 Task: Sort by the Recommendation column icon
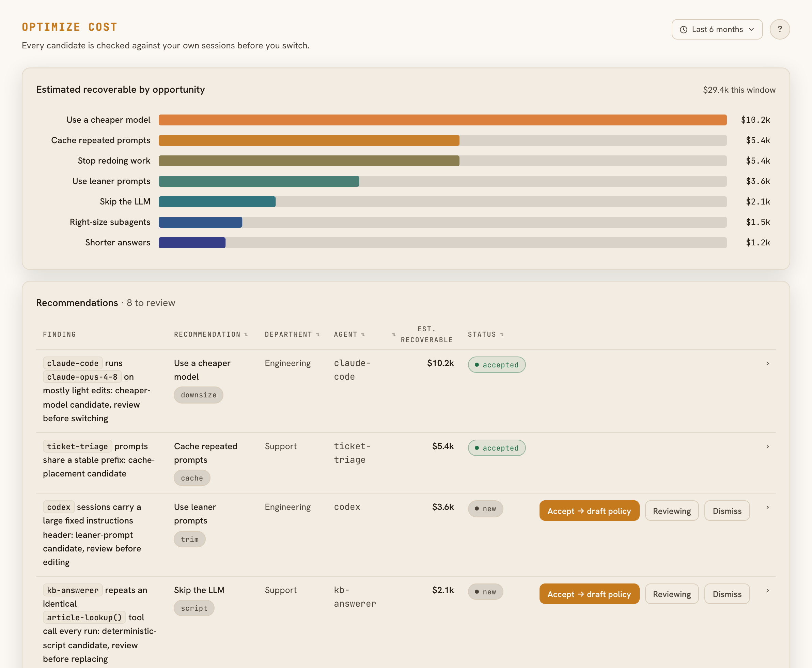246,334
